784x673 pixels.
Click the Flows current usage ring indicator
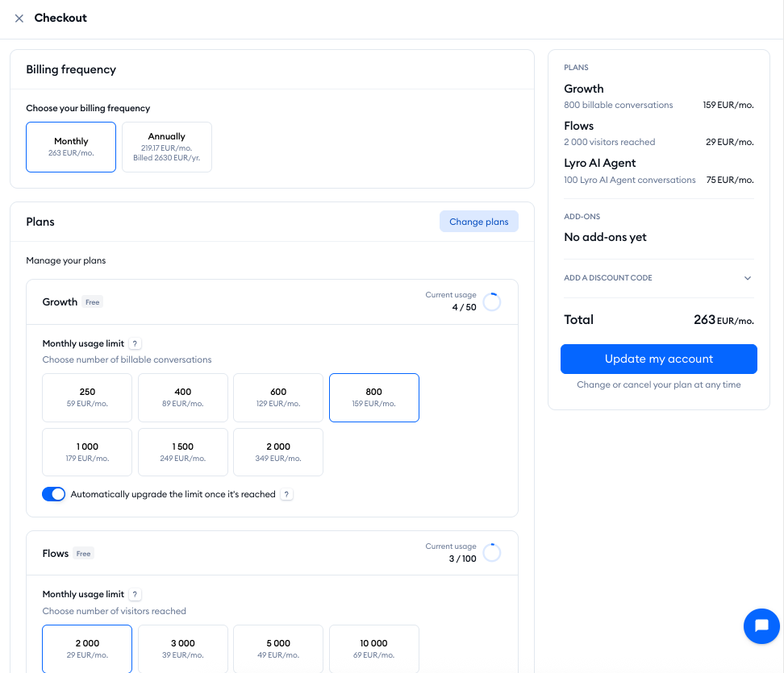491,553
